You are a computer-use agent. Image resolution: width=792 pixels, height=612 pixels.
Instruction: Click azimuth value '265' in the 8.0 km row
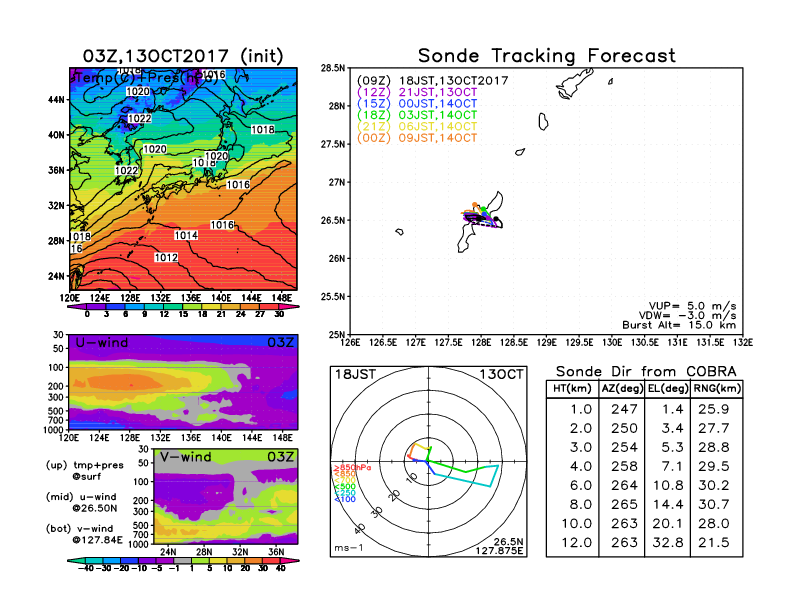(624, 504)
